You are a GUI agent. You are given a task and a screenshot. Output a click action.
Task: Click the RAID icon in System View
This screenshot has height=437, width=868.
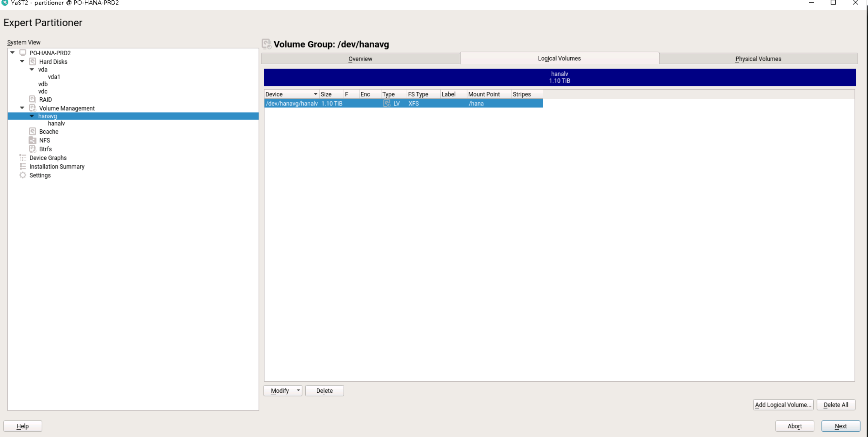click(x=32, y=99)
